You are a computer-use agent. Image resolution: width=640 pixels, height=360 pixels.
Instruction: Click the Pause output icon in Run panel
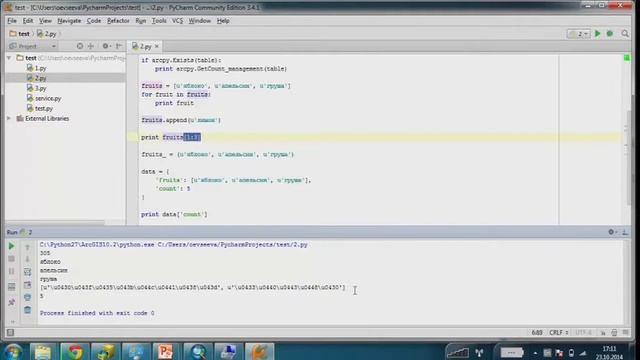(x=11, y=272)
